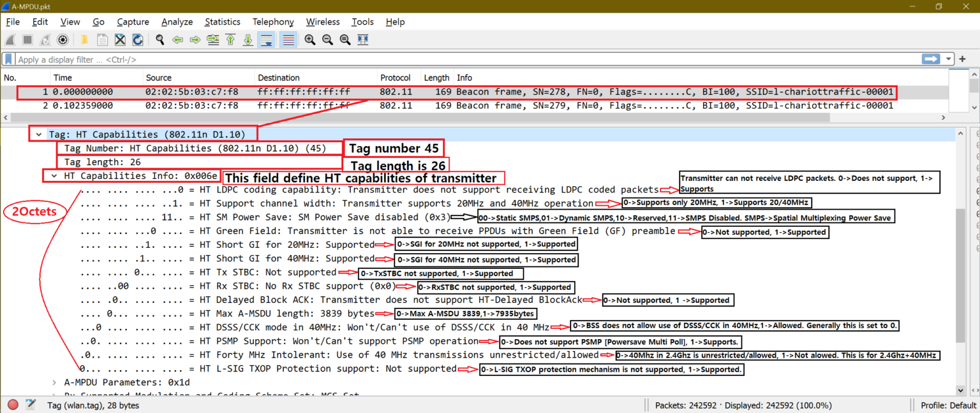Click the Restart current capture icon
This screenshot has height=413, width=980.
(x=44, y=40)
